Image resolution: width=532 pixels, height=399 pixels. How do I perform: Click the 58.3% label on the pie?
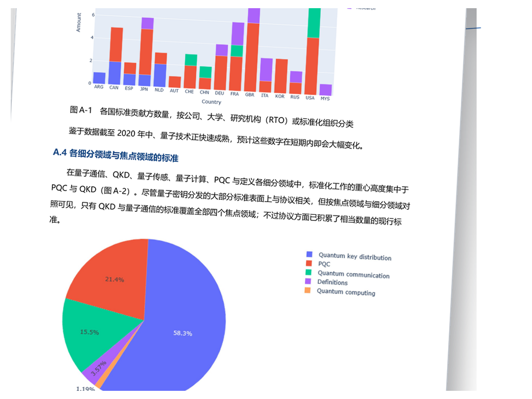(183, 333)
